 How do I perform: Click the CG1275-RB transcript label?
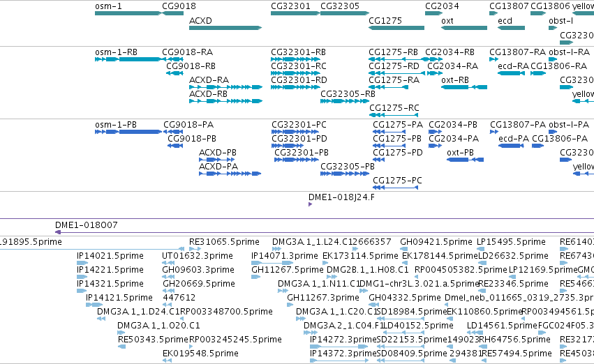(393, 52)
